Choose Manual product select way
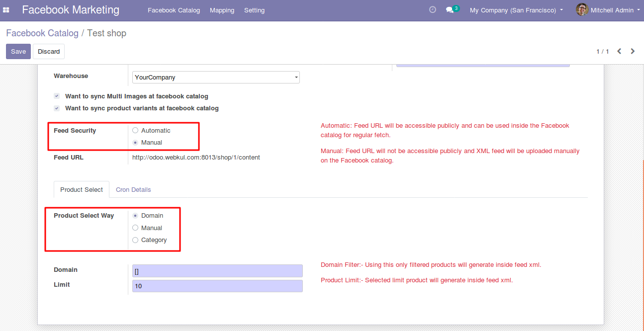 135,228
